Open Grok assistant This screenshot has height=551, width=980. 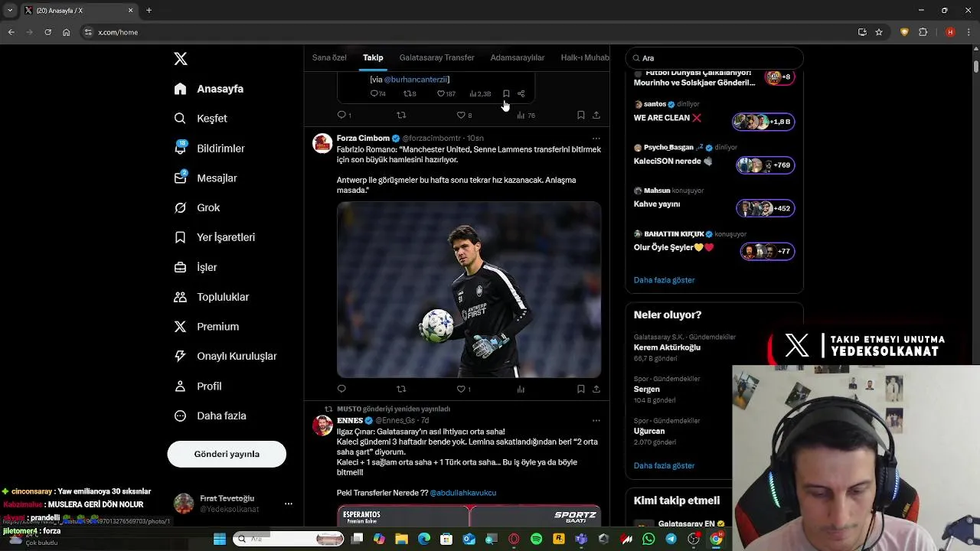pyautogui.click(x=197, y=207)
